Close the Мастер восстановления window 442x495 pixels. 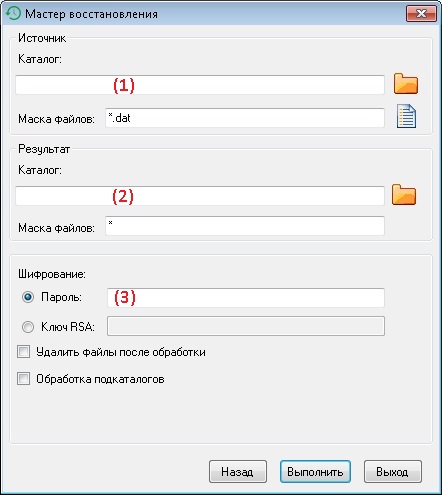(421, 14)
